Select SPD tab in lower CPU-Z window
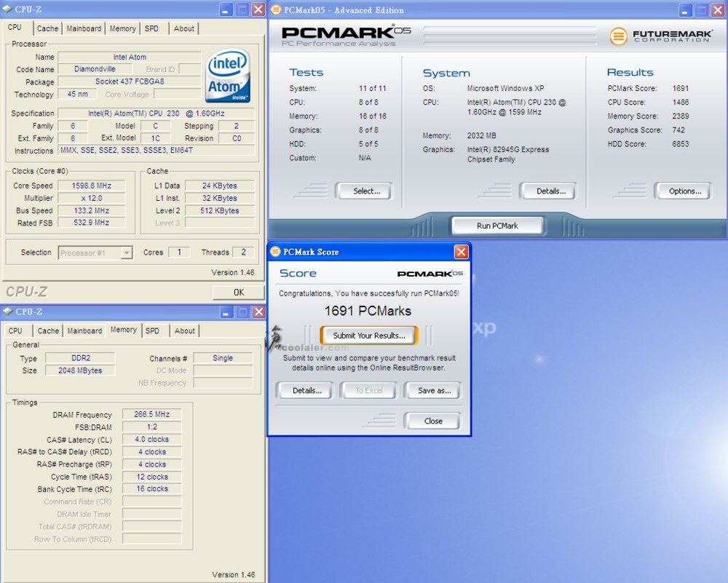The height and width of the screenshot is (583, 728). pyautogui.click(x=152, y=330)
